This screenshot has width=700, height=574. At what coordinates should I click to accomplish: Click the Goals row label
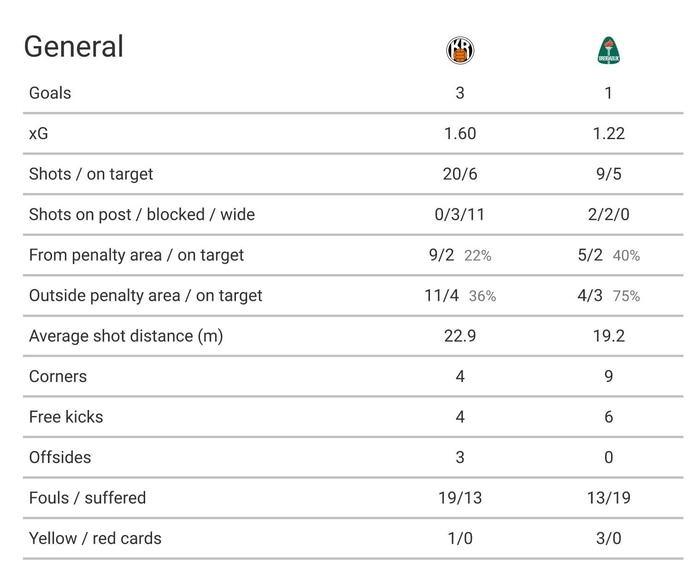click(x=50, y=93)
